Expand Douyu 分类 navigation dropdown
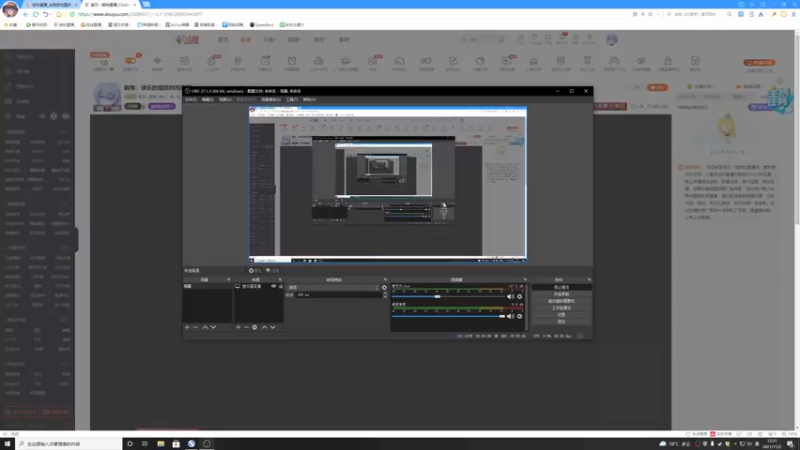800x450 pixels. point(269,39)
